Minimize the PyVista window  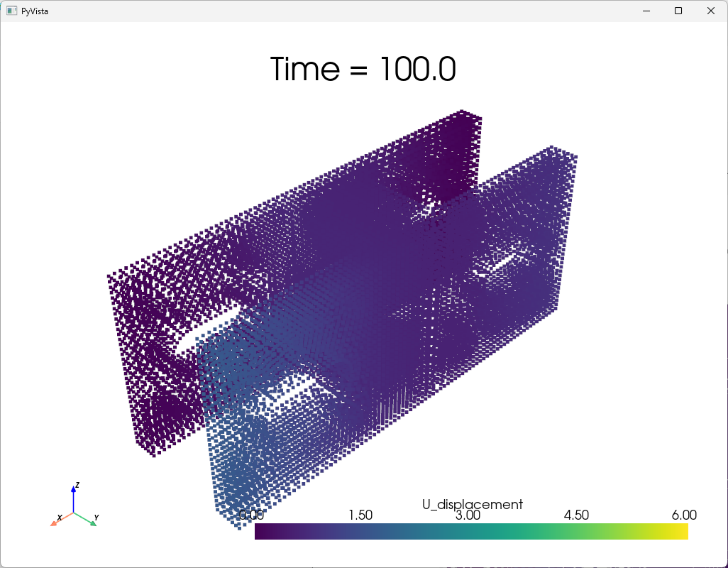point(646,11)
